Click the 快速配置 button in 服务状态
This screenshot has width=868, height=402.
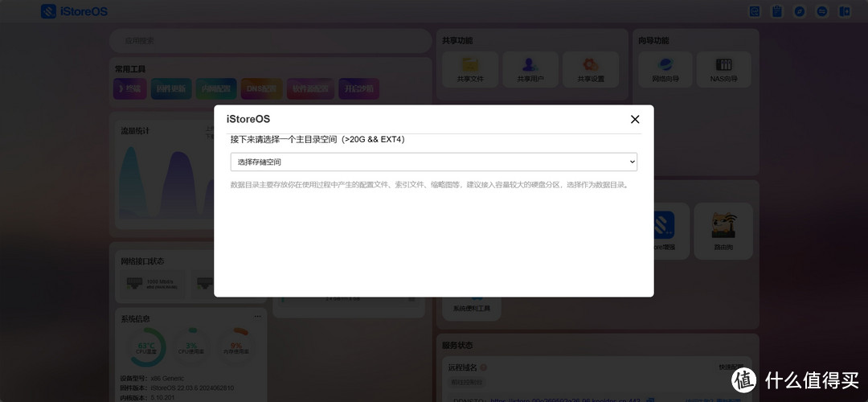pos(730,367)
